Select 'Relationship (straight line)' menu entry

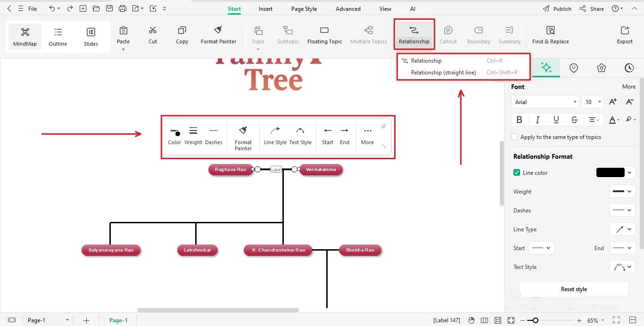point(443,72)
